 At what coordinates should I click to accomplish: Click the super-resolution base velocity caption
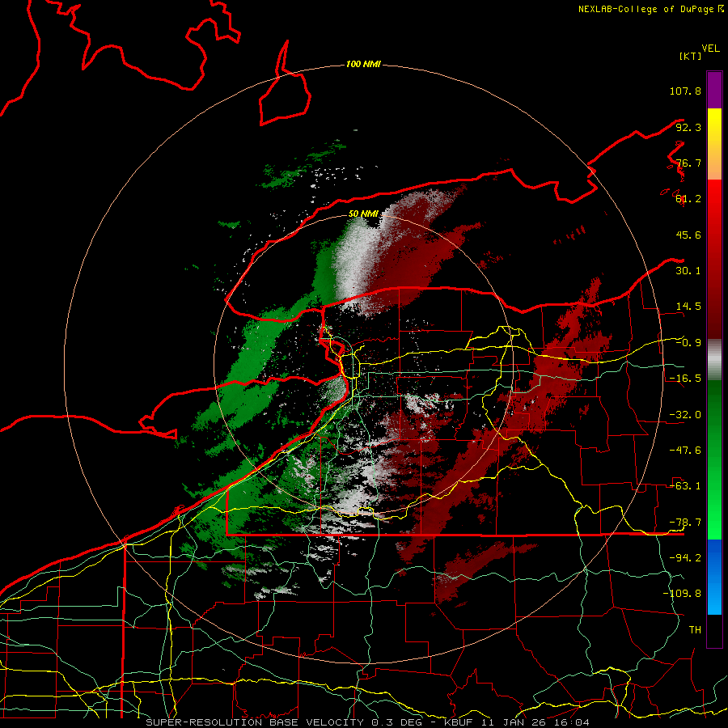pyautogui.click(x=368, y=722)
